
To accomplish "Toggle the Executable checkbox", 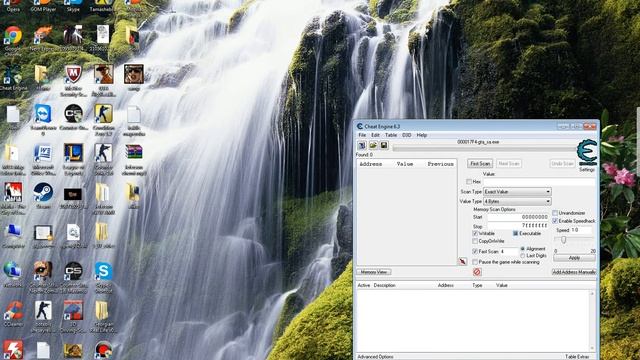I will click(516, 233).
